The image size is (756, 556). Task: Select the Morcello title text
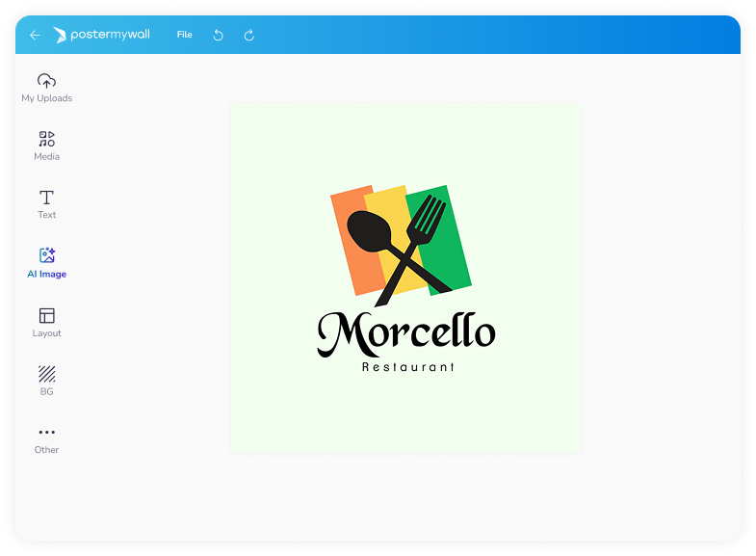[x=405, y=333]
